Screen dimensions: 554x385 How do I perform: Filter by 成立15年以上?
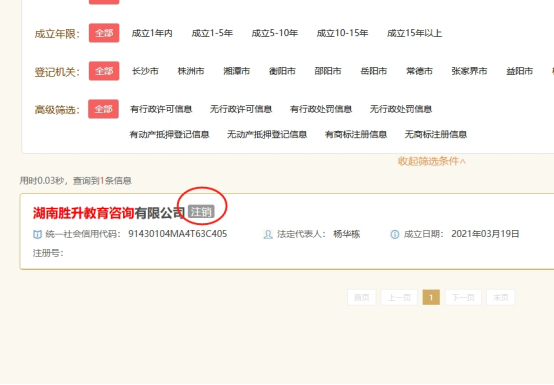click(x=414, y=33)
